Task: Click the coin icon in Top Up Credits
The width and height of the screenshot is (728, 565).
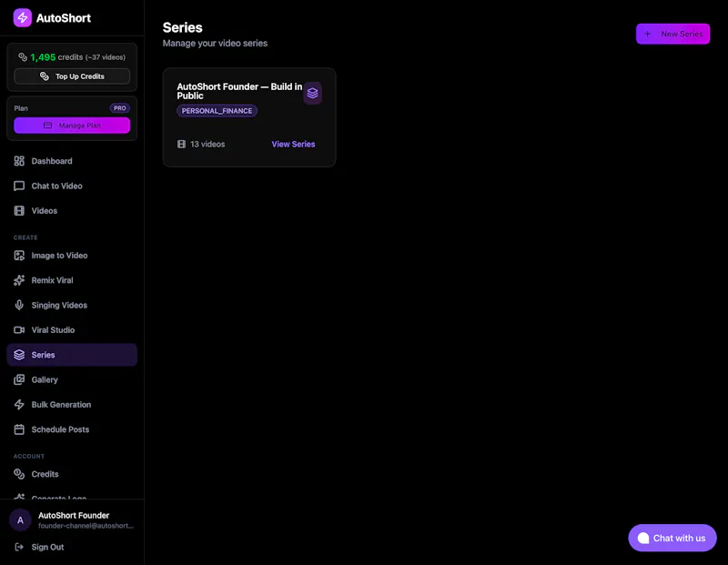Action: coord(44,76)
